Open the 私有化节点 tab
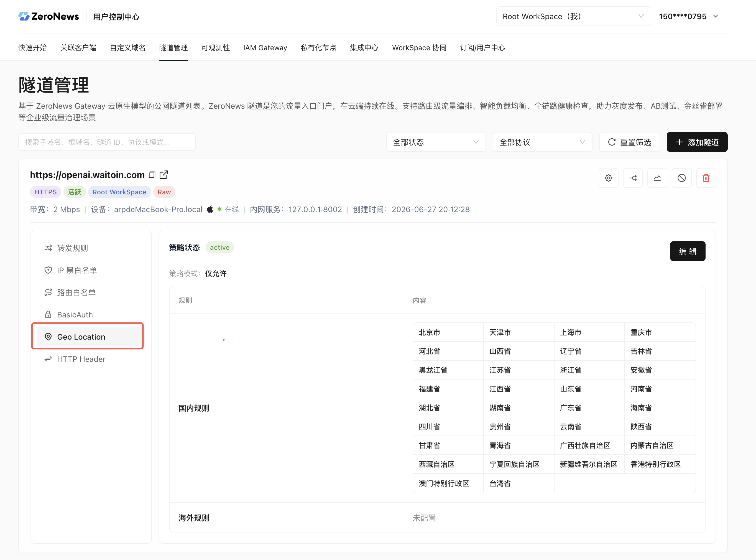 318,48
